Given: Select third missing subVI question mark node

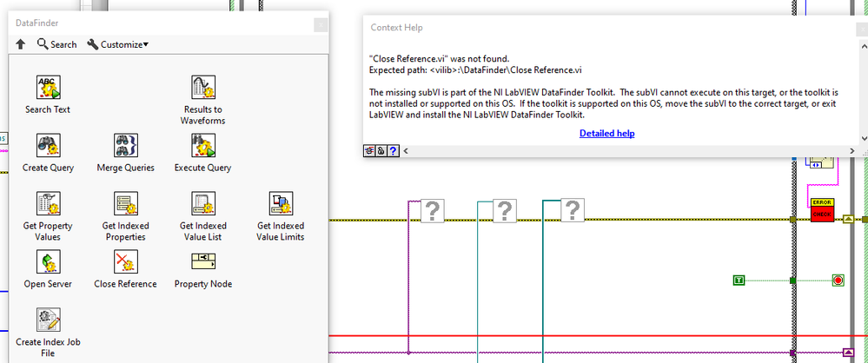Looking at the screenshot, I should 573,210.
